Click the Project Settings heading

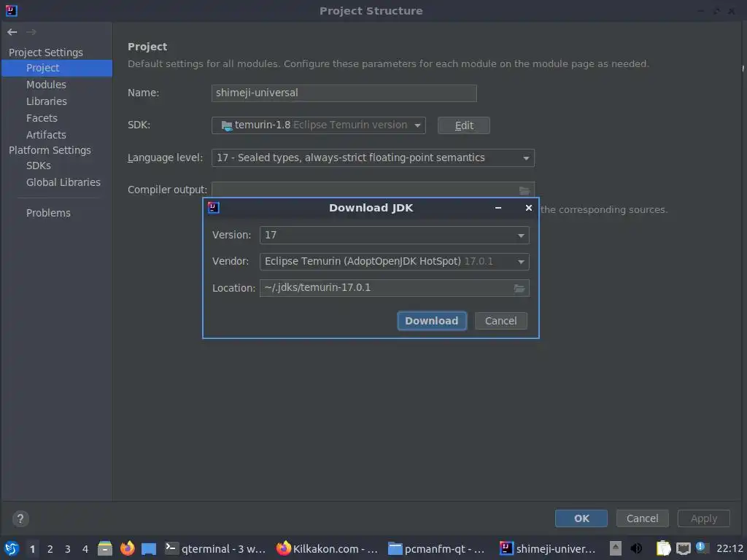point(46,52)
